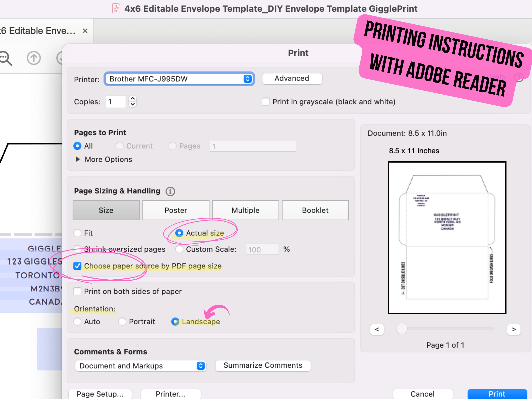
Task: Select the Fit radio button
Action: coord(77,233)
